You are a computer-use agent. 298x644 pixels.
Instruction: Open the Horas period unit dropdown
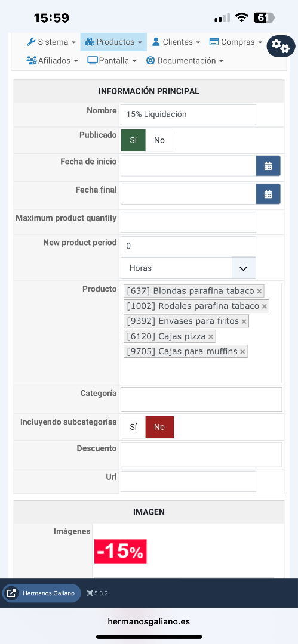pyautogui.click(x=188, y=268)
